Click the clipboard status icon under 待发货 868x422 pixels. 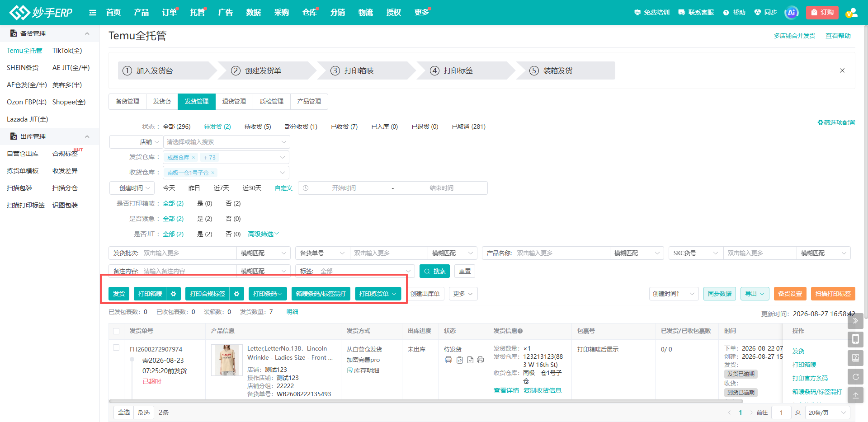click(460, 360)
